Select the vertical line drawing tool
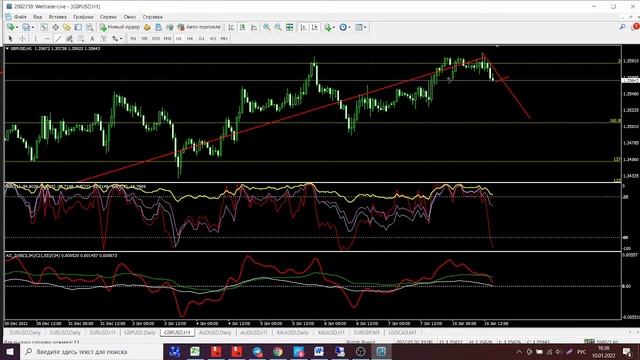 click(36, 38)
